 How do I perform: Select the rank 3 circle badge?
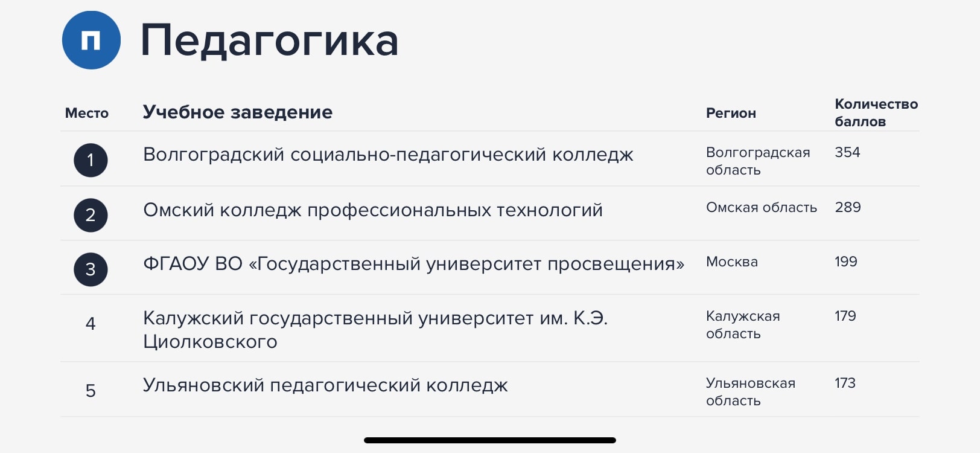click(x=91, y=269)
